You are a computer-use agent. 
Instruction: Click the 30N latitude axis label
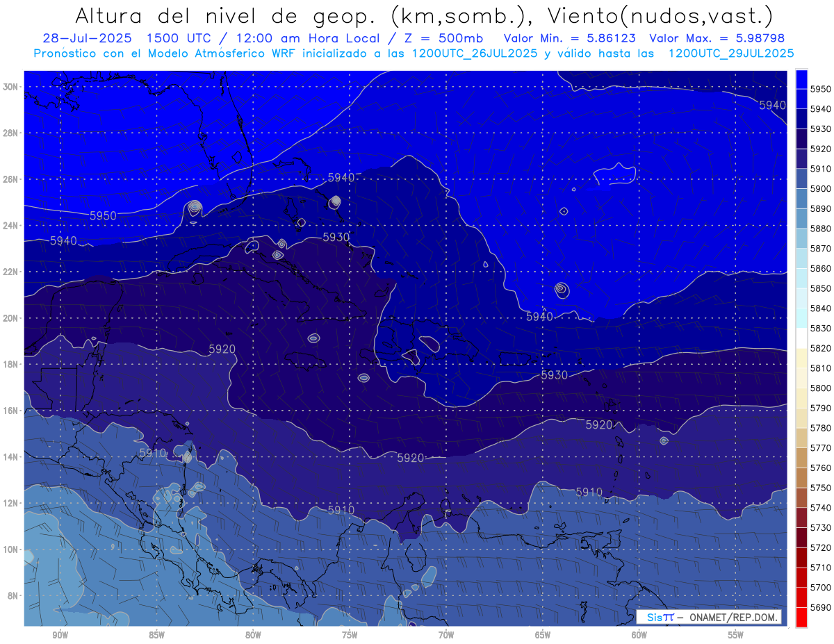click(x=10, y=87)
